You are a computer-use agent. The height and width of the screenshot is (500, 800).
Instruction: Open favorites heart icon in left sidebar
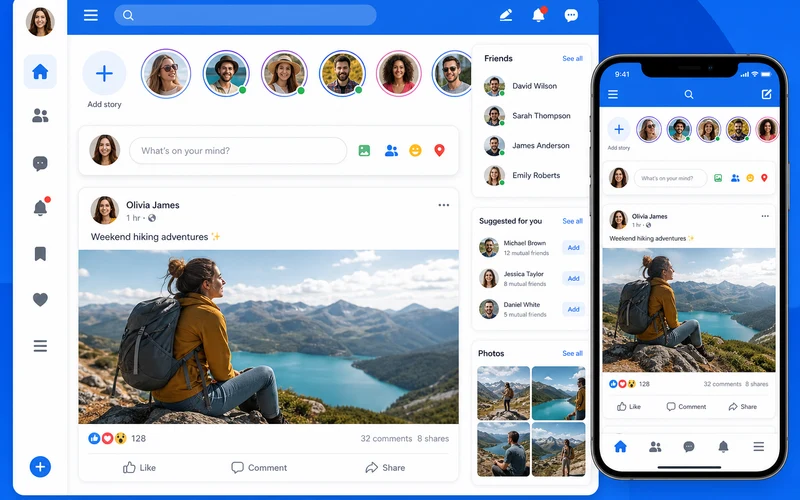40,299
